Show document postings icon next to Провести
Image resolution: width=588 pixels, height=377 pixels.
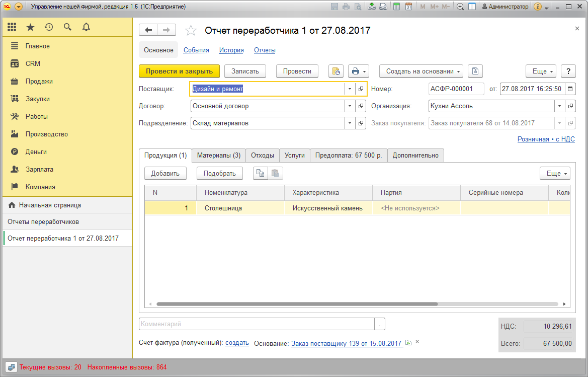(x=336, y=71)
